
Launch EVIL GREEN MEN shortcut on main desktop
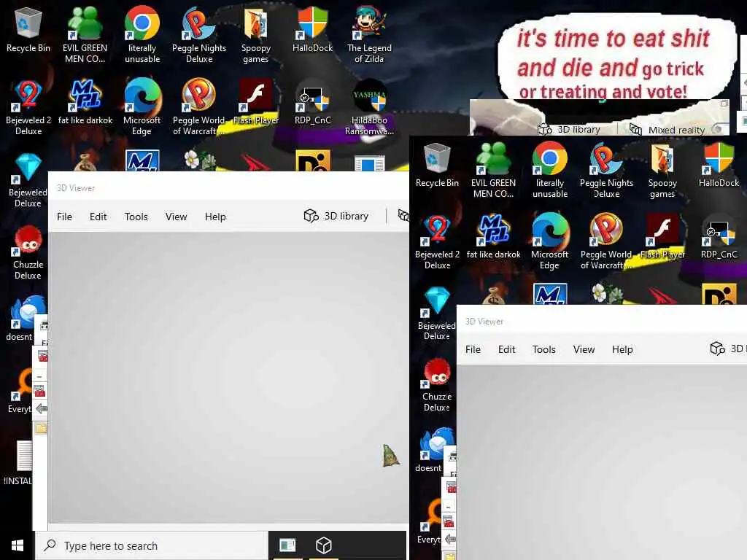[85, 35]
